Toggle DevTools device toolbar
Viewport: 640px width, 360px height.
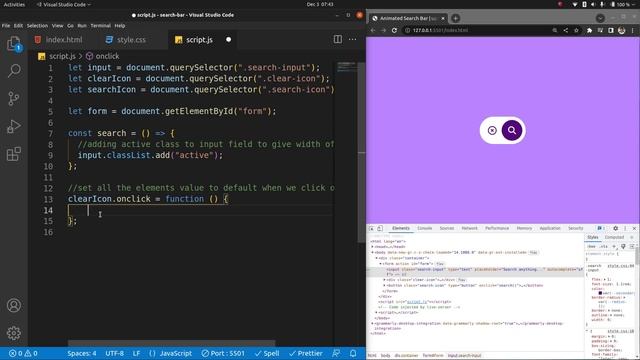(x=380, y=229)
